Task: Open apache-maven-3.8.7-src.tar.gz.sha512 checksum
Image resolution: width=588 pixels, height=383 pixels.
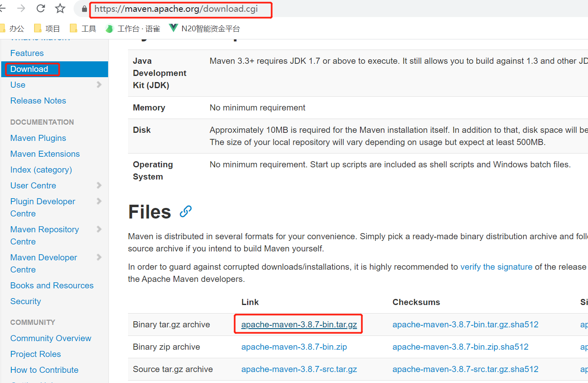Action: pyautogui.click(x=465, y=369)
